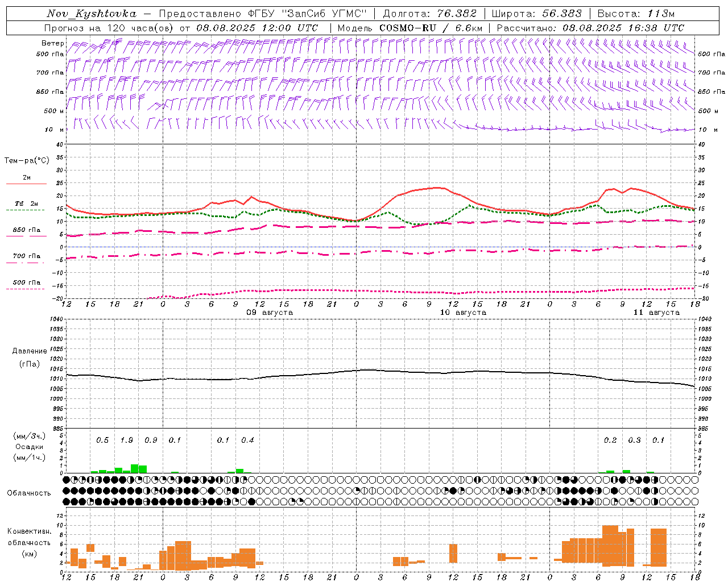Click the Ветер panel label
This screenshot has height=582, width=728.
[x=53, y=43]
